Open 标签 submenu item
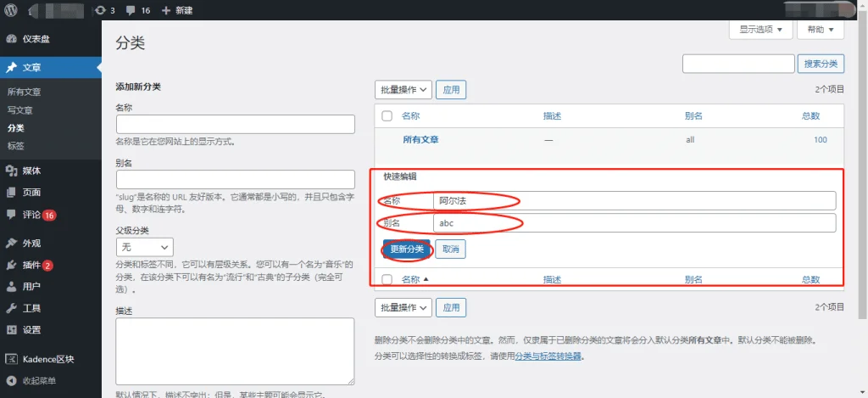 point(15,146)
